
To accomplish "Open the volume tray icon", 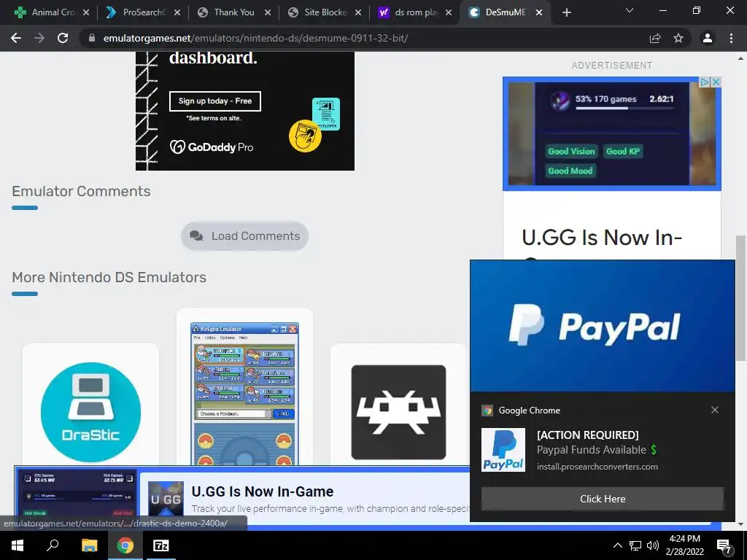I will point(653,545).
